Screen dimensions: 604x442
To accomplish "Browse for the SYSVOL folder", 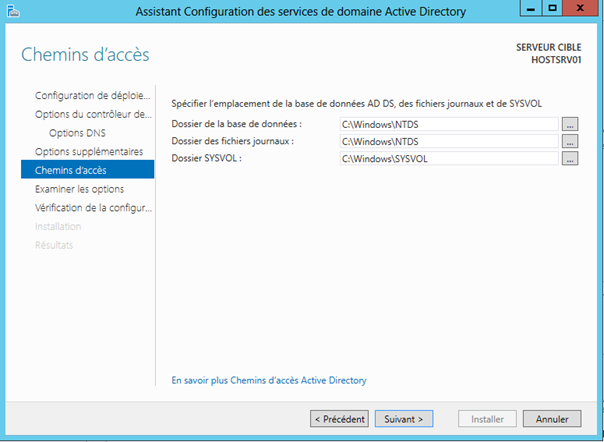I will pyautogui.click(x=570, y=158).
